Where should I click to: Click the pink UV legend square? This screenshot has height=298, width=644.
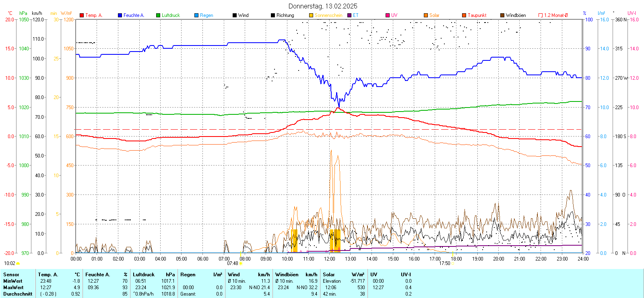pos(388,15)
